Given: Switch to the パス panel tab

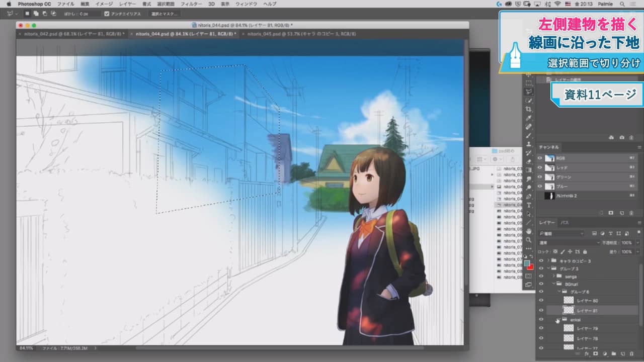Looking at the screenshot, I should coord(565,223).
